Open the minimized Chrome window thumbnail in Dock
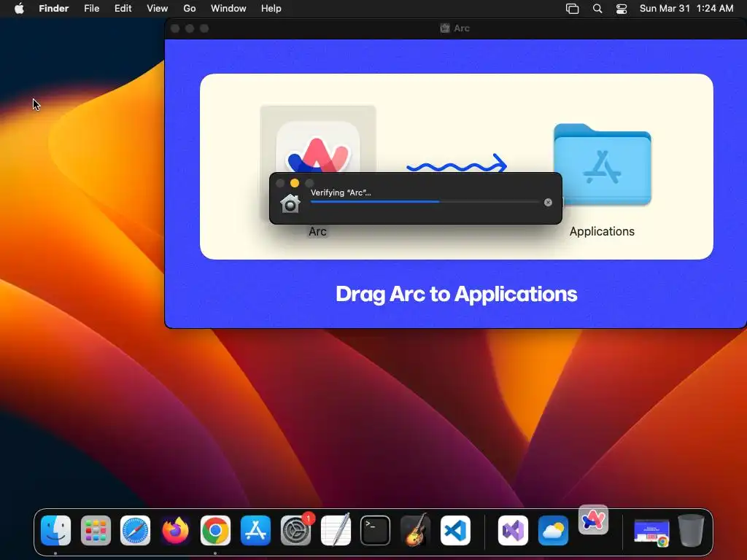The height and width of the screenshot is (560, 747). click(x=651, y=532)
